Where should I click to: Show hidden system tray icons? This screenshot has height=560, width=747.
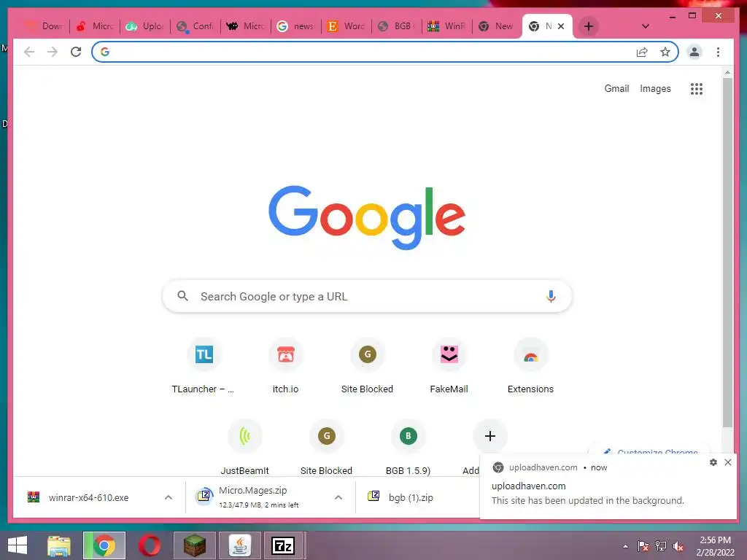point(625,546)
